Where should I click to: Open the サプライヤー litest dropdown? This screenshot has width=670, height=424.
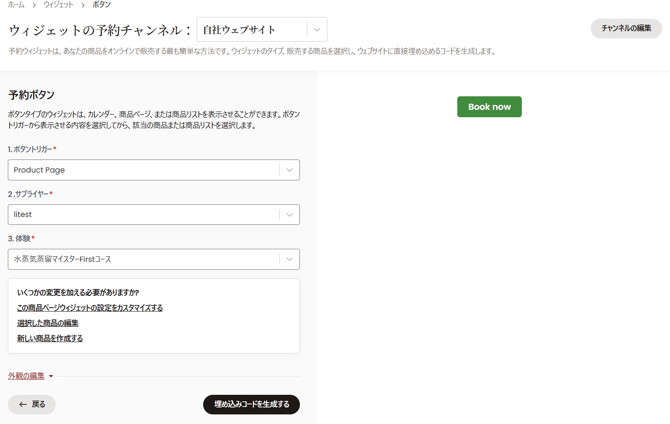point(143,214)
